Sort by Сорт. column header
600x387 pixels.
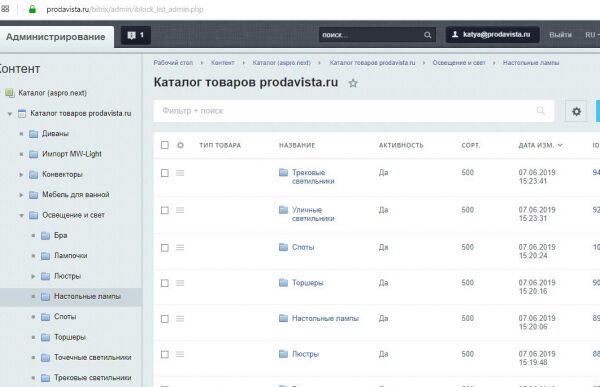point(471,145)
